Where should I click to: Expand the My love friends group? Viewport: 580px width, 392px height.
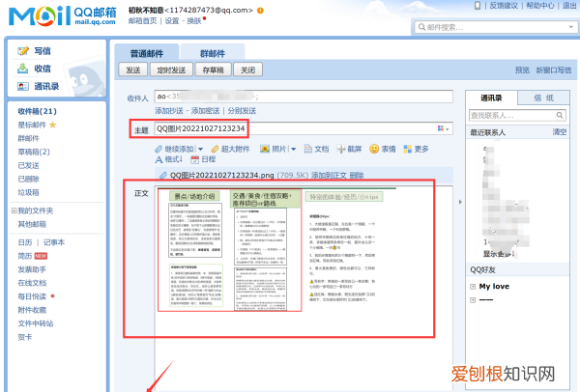pyautogui.click(x=473, y=287)
